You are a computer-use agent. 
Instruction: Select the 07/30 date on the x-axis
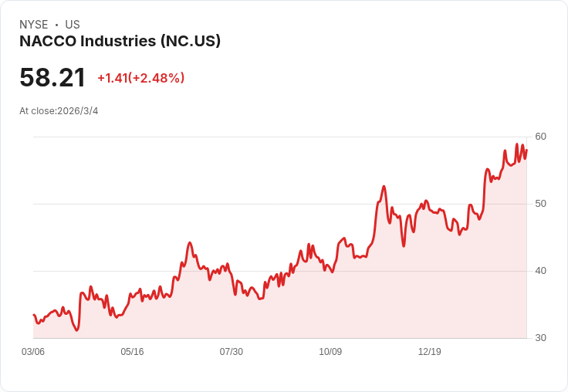231,352
